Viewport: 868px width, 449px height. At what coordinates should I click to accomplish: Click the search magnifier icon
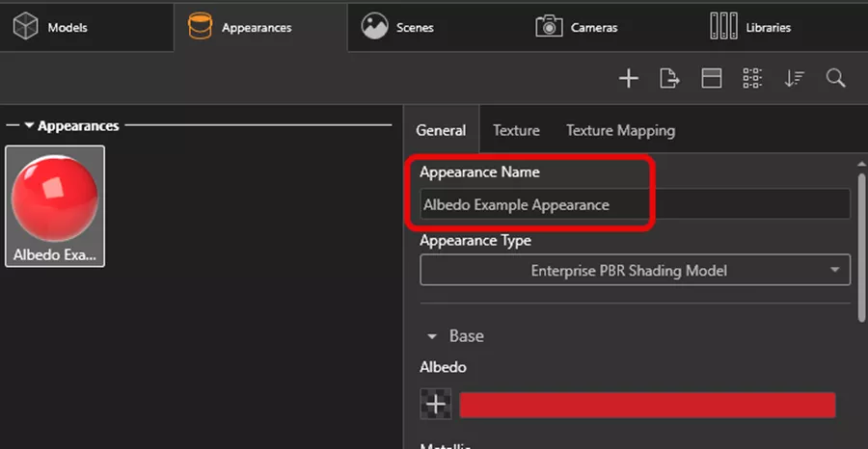coord(836,79)
